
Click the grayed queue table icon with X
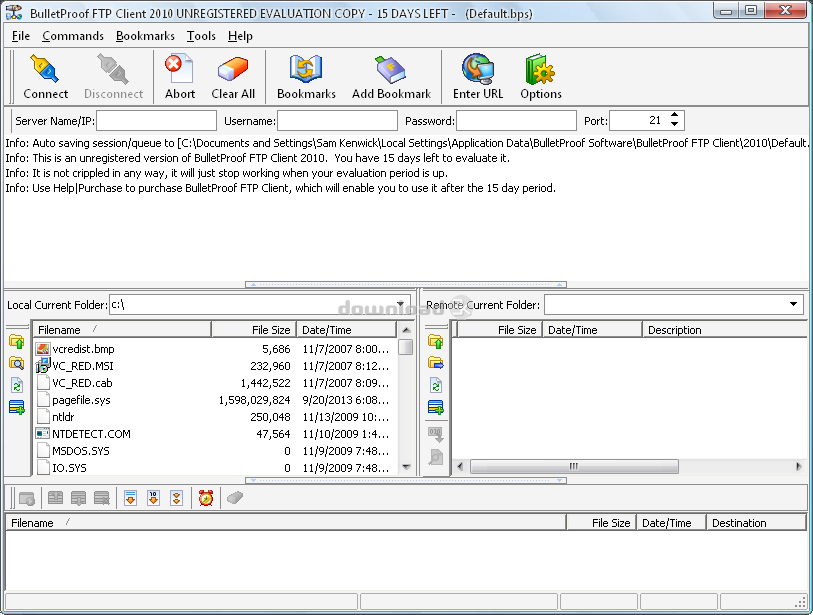102,498
